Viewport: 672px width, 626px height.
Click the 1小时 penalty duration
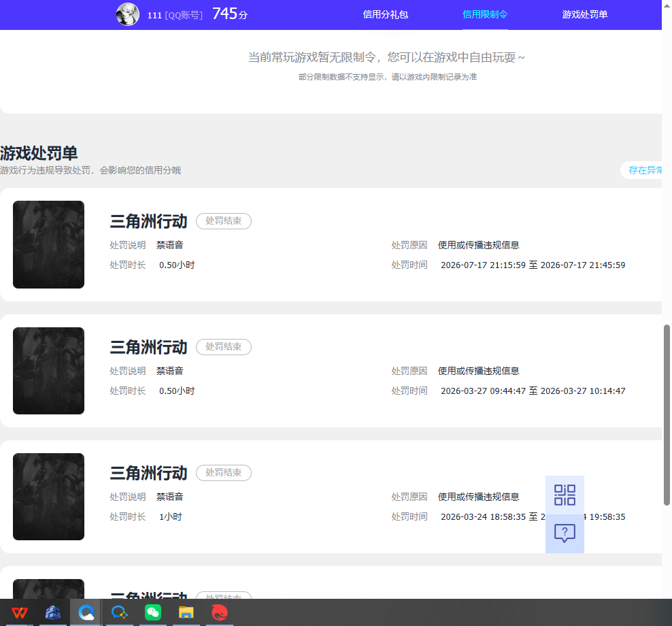[x=171, y=516]
